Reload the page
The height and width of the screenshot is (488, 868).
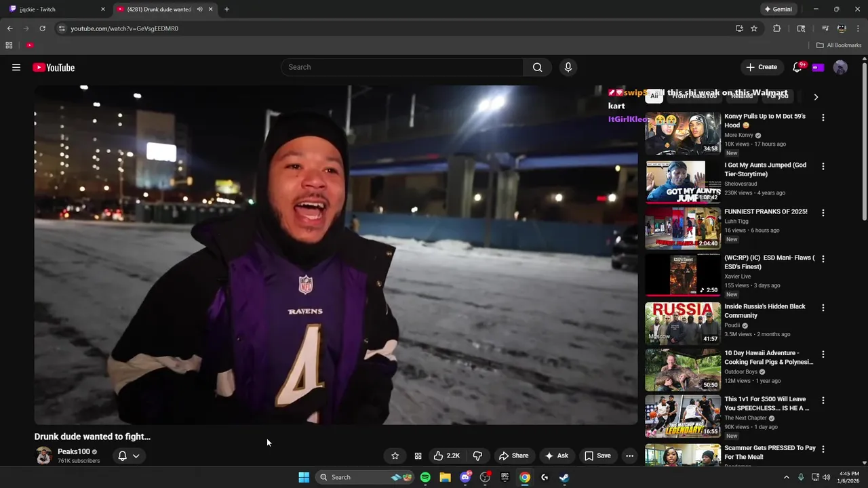(x=42, y=28)
